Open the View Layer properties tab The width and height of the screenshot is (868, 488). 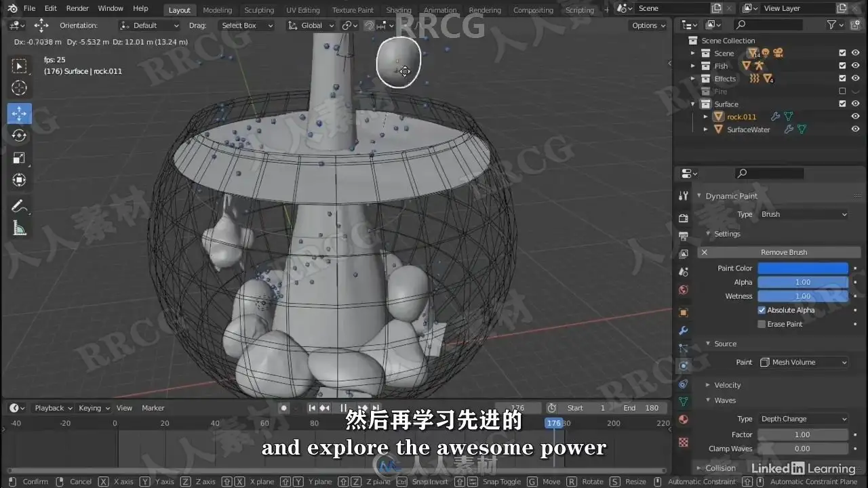coord(684,254)
